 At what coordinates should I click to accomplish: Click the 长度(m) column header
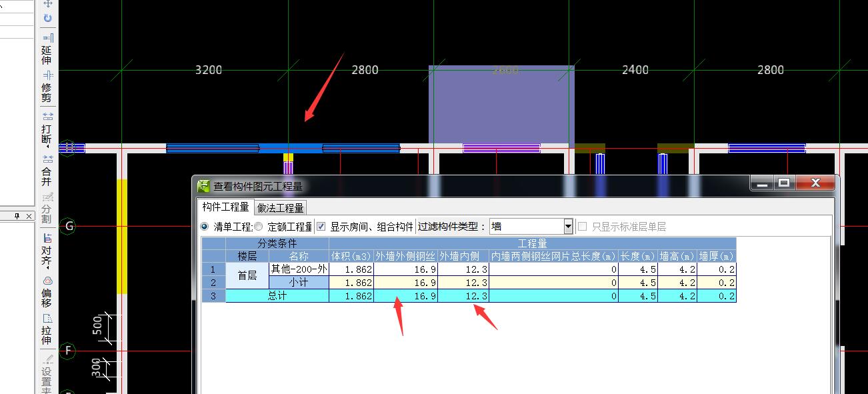638,256
